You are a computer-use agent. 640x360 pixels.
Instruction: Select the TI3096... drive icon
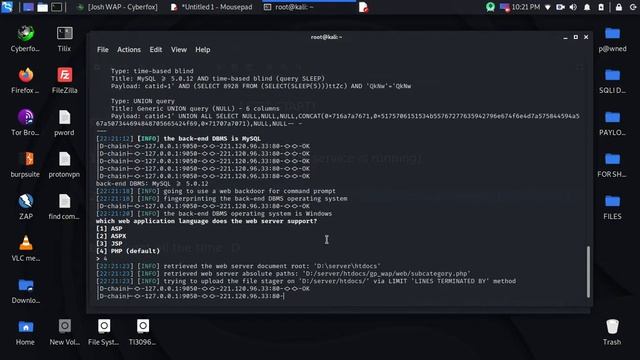click(x=142, y=333)
